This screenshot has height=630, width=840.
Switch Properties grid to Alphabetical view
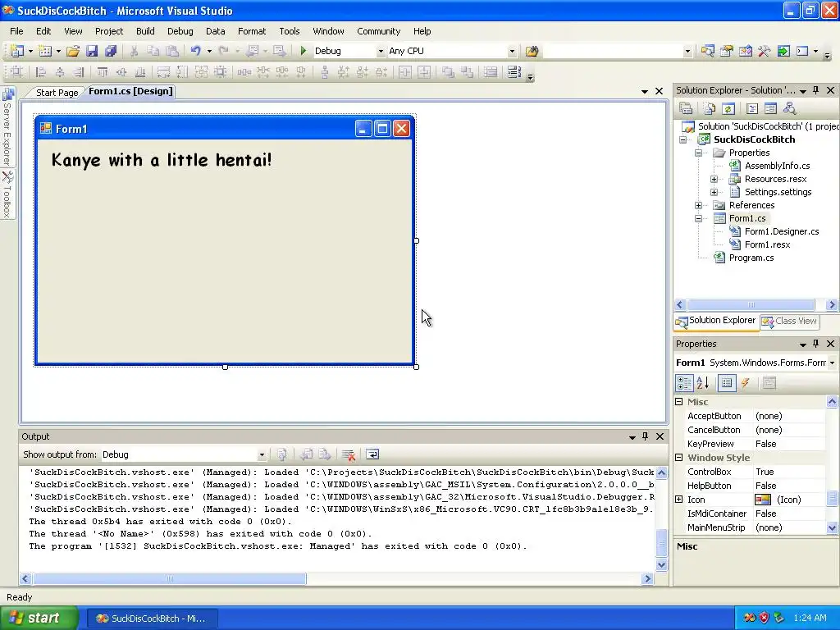[x=703, y=383]
